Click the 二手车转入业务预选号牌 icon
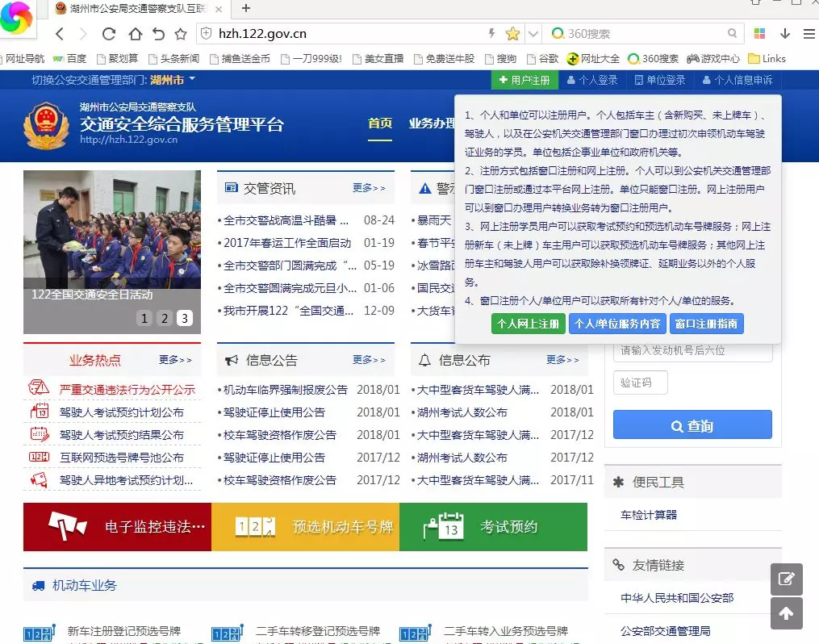The height and width of the screenshot is (644, 819). tap(414, 634)
